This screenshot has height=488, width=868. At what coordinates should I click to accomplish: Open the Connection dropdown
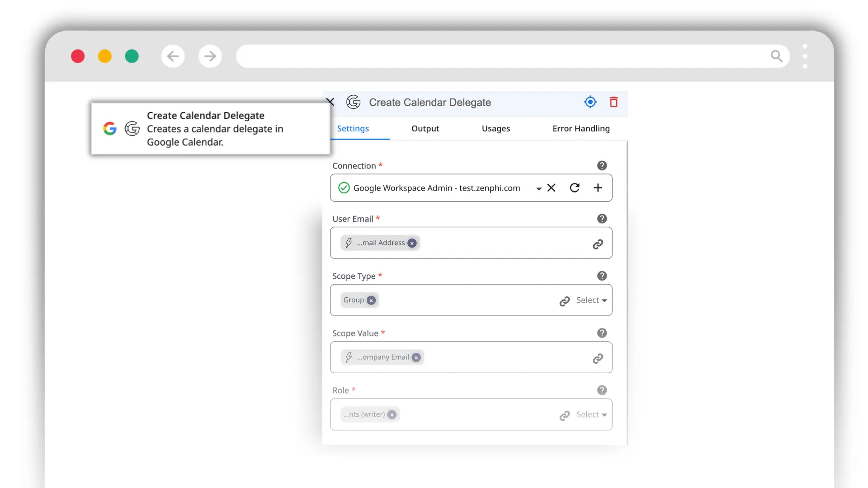click(x=539, y=188)
